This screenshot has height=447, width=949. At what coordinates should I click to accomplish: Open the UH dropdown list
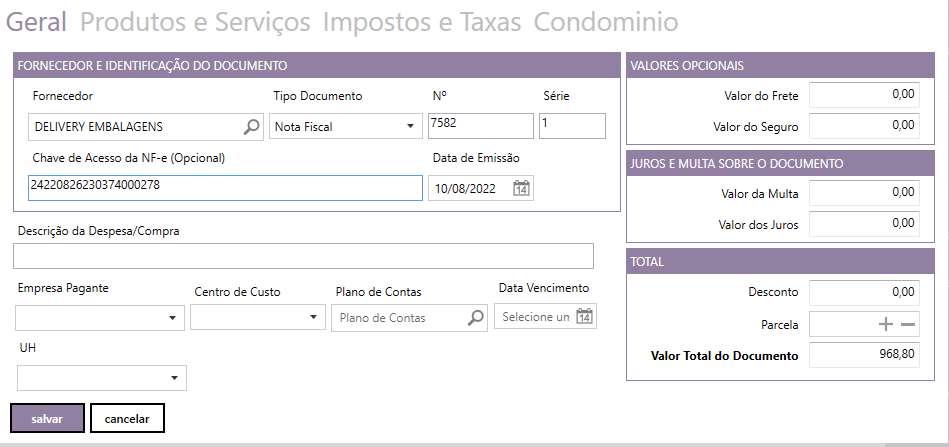coord(174,378)
